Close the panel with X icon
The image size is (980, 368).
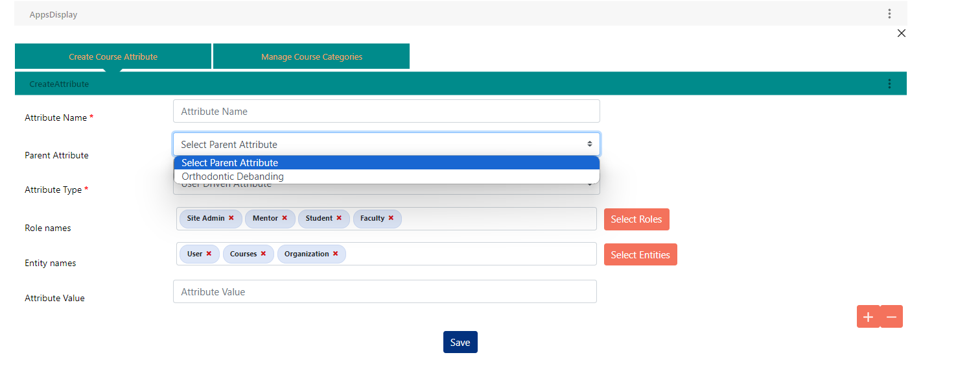901,33
